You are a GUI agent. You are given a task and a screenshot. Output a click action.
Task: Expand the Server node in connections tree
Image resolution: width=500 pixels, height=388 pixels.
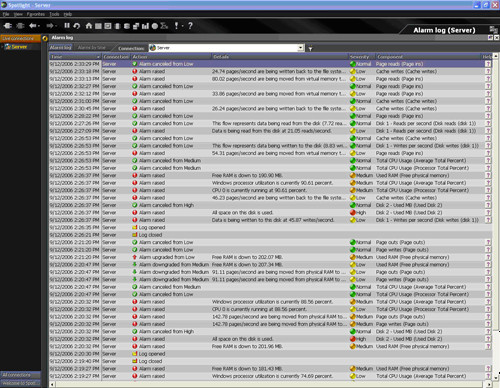pos(2,47)
